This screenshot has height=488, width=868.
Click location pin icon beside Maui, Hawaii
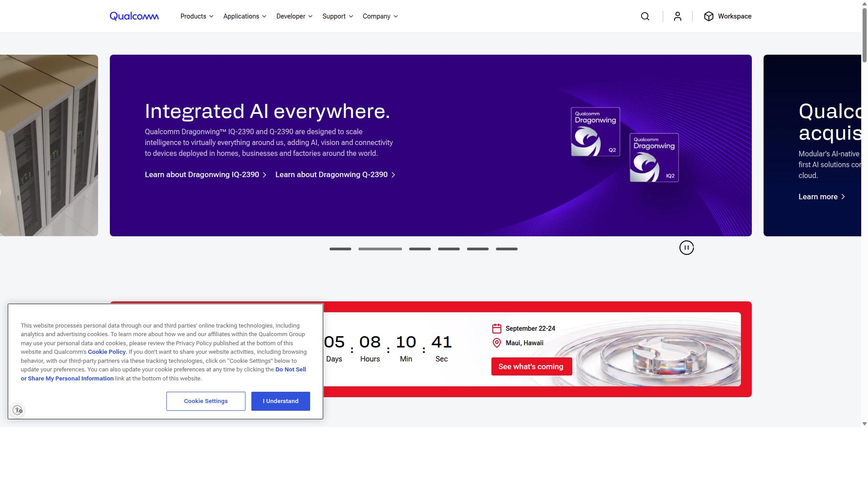click(x=496, y=343)
